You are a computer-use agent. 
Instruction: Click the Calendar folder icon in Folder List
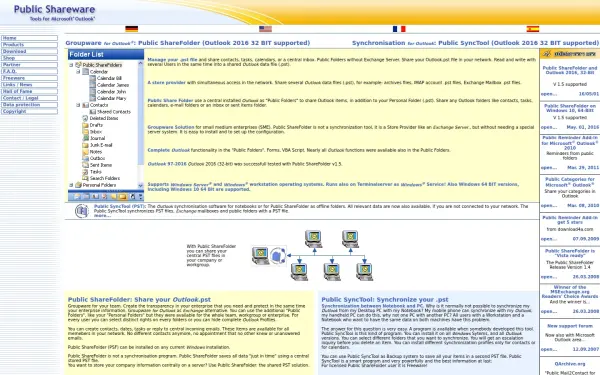pyautogui.click(x=85, y=72)
